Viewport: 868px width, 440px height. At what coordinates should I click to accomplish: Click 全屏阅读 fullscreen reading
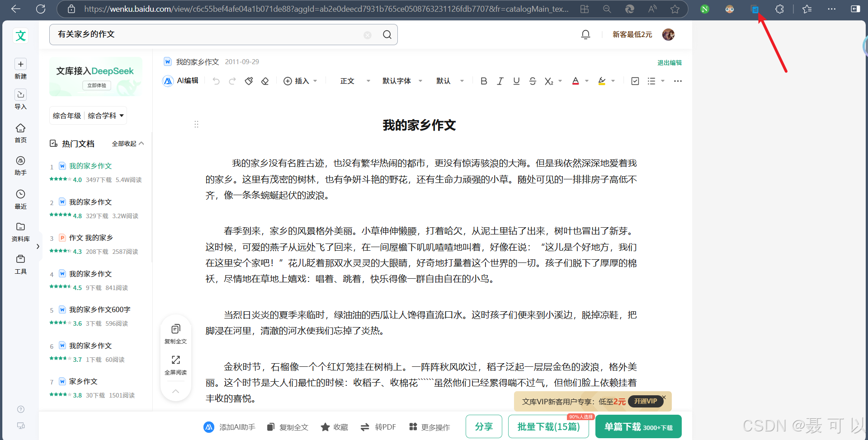point(176,365)
